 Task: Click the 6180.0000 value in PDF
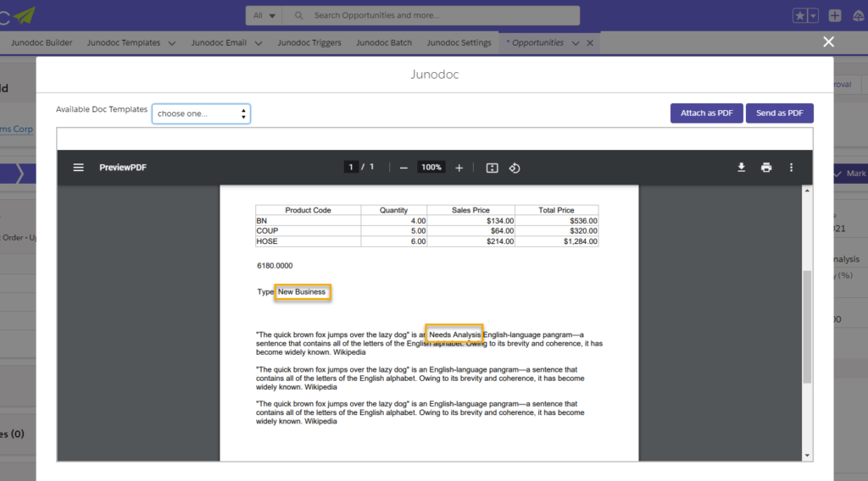click(275, 266)
